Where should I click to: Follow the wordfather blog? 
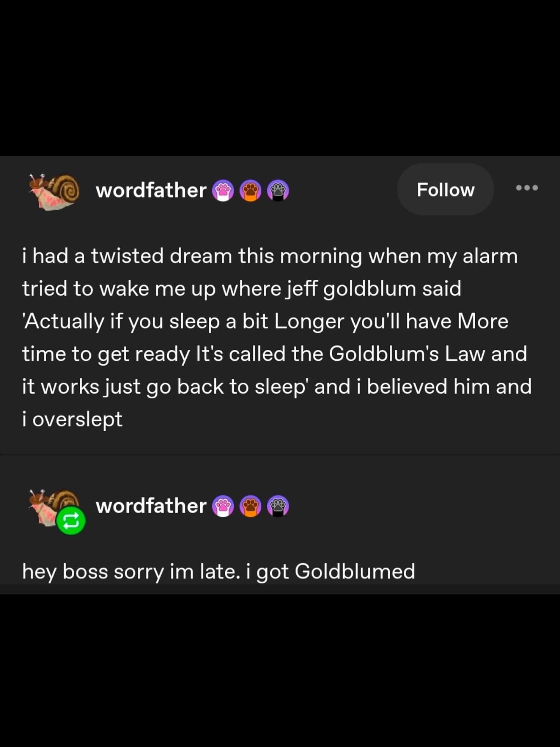tap(446, 189)
